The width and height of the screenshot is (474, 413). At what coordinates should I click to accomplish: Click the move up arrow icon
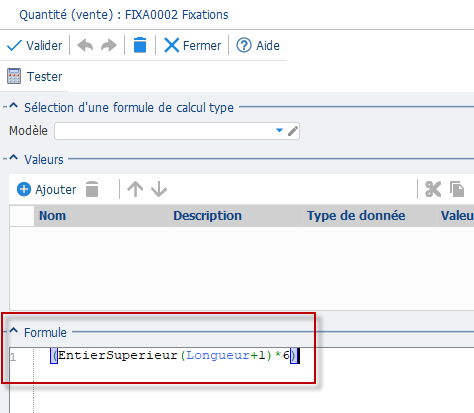pos(135,189)
